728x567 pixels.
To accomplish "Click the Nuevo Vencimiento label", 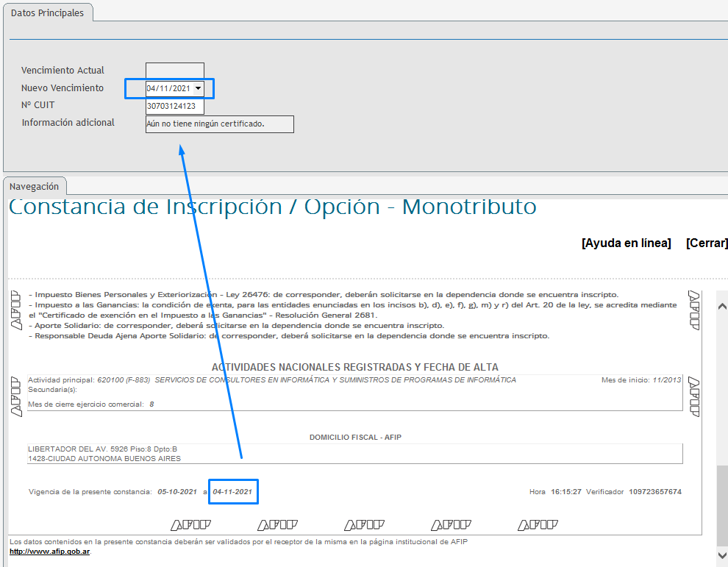I will coord(63,88).
